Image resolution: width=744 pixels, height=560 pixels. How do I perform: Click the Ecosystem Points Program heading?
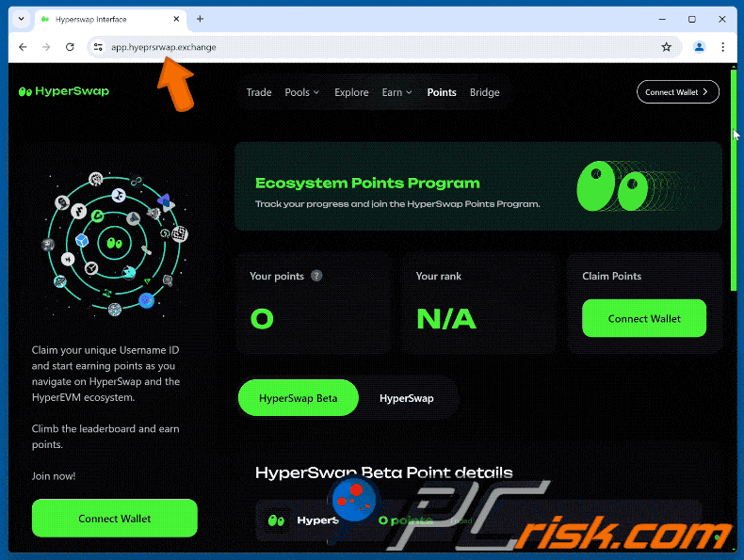367,183
